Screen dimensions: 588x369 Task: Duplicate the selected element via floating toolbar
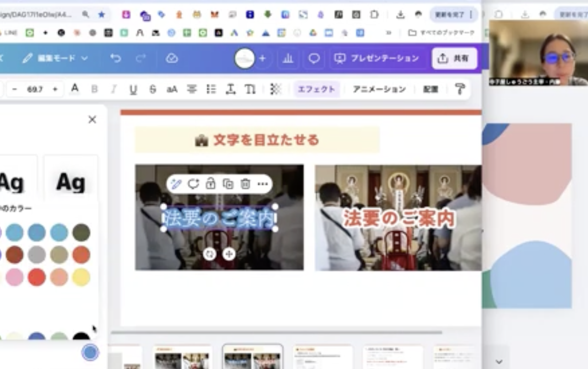point(229,184)
